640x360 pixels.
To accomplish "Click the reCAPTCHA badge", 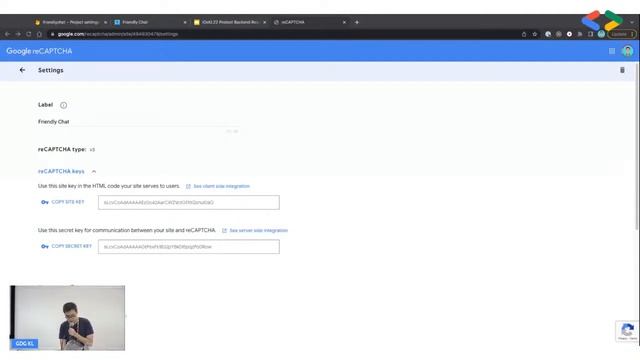I will coord(627,331).
